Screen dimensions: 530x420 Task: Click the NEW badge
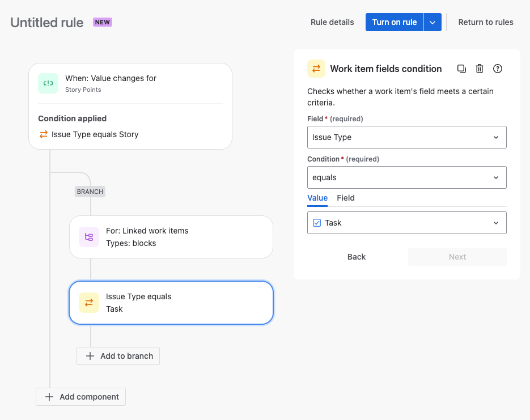click(x=103, y=22)
